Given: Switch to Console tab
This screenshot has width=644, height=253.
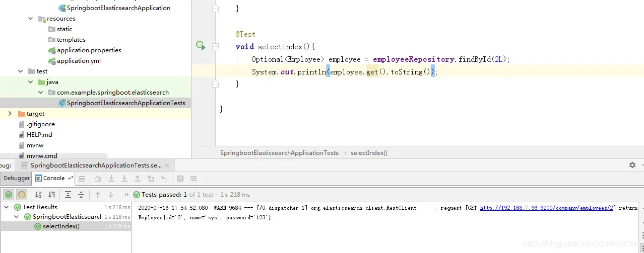Looking at the screenshot, I should [53, 178].
